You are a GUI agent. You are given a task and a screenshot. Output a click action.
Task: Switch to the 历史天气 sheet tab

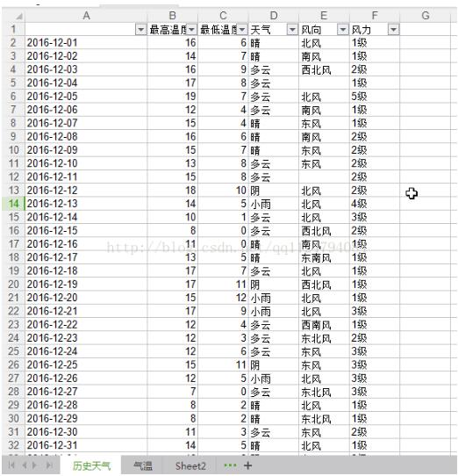point(91,465)
